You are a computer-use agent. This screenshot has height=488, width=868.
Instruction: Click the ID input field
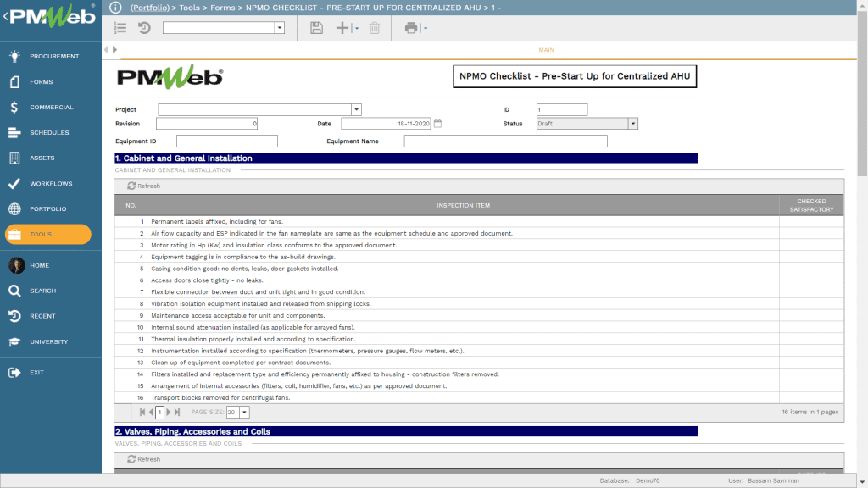tap(562, 109)
